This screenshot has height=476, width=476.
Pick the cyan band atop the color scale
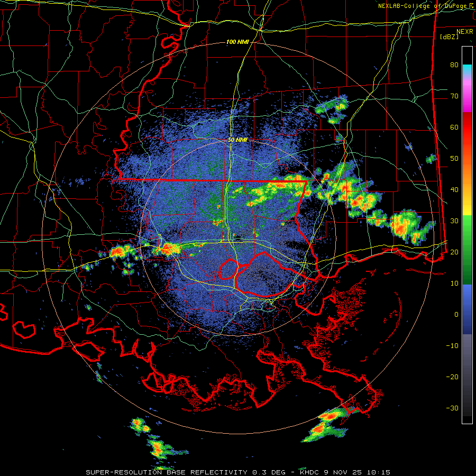[x=467, y=69]
